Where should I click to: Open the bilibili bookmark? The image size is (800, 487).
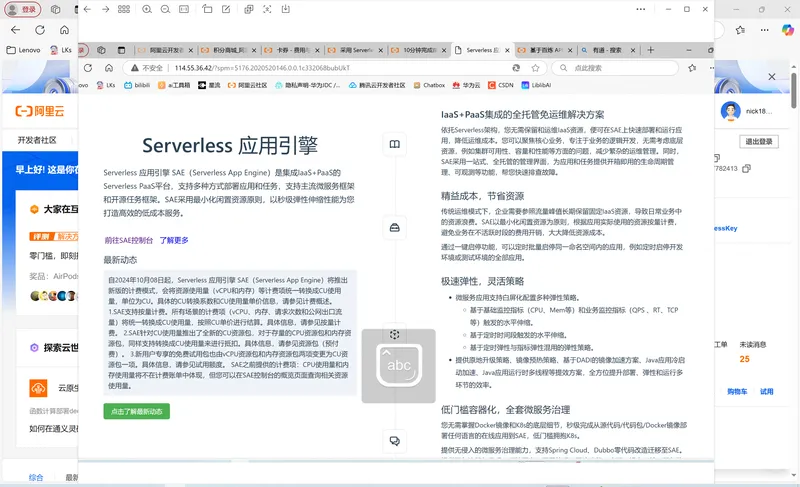pyautogui.click(x=137, y=85)
